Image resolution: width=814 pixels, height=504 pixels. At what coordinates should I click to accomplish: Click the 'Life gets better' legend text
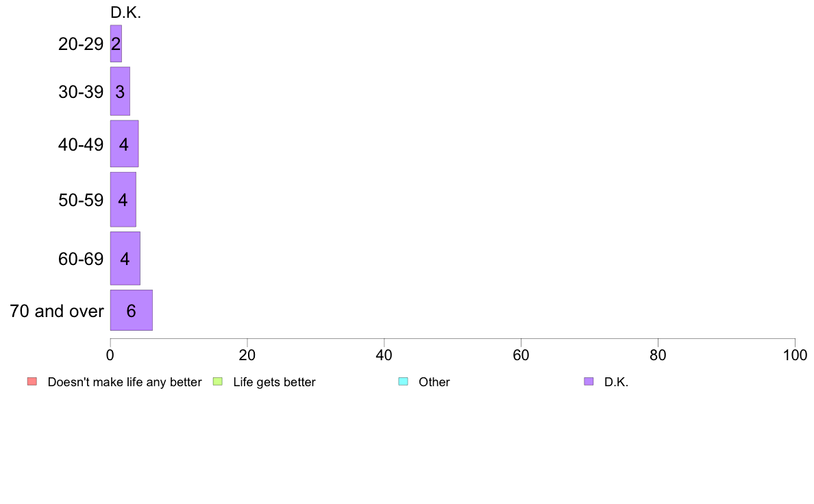coord(274,382)
